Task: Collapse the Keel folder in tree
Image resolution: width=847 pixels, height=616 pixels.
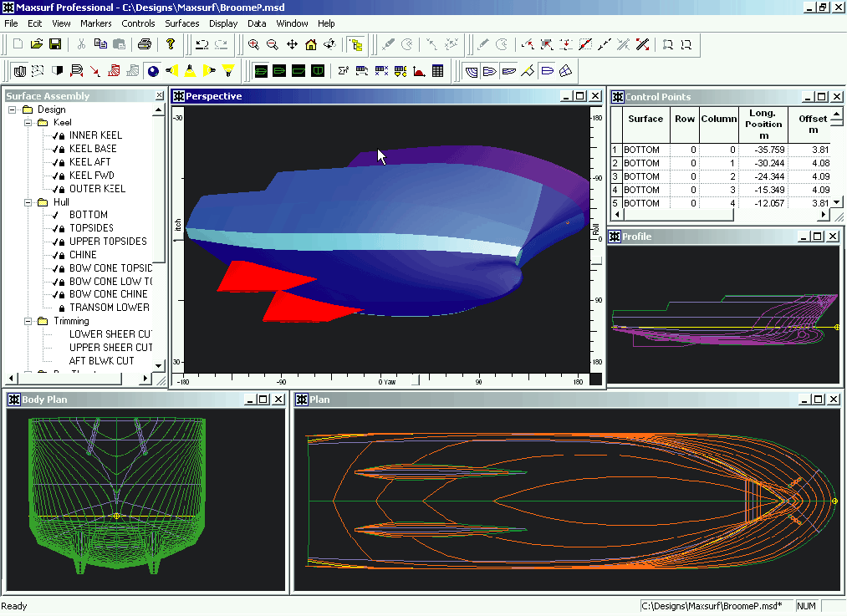Action: tap(29, 123)
